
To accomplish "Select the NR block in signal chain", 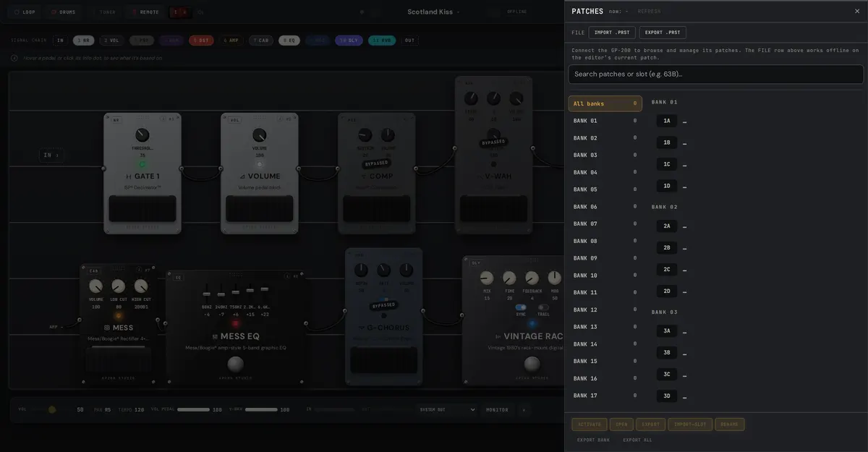I will pos(83,40).
